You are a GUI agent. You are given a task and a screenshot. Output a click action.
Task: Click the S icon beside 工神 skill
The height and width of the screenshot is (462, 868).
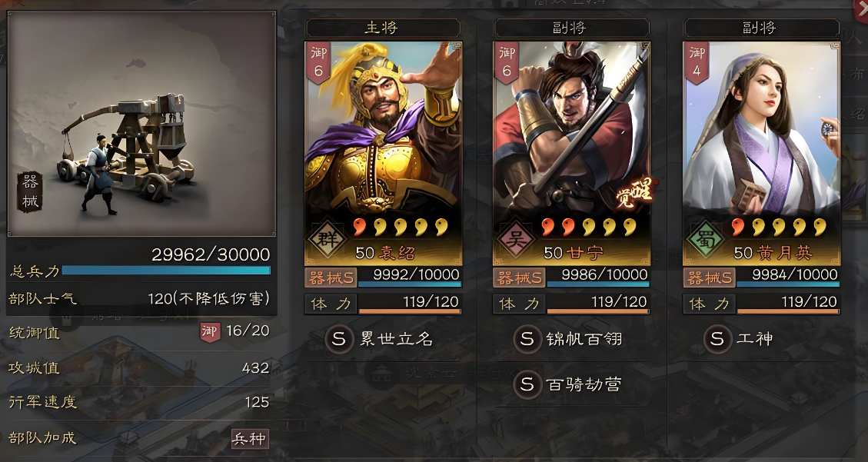[717, 338]
